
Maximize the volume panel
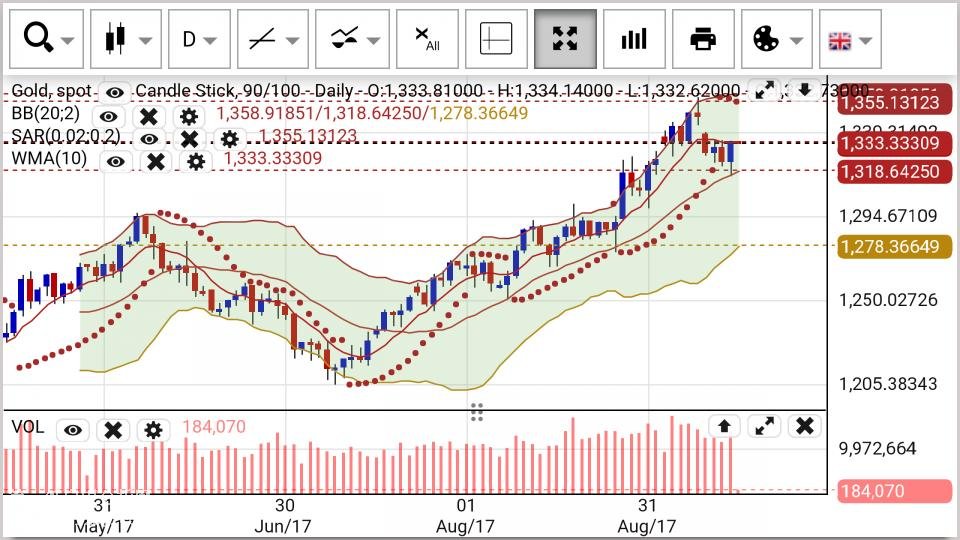[764, 426]
